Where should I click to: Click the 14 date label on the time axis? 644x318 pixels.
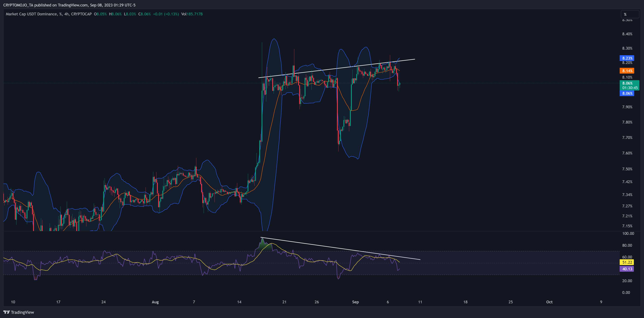(239, 302)
